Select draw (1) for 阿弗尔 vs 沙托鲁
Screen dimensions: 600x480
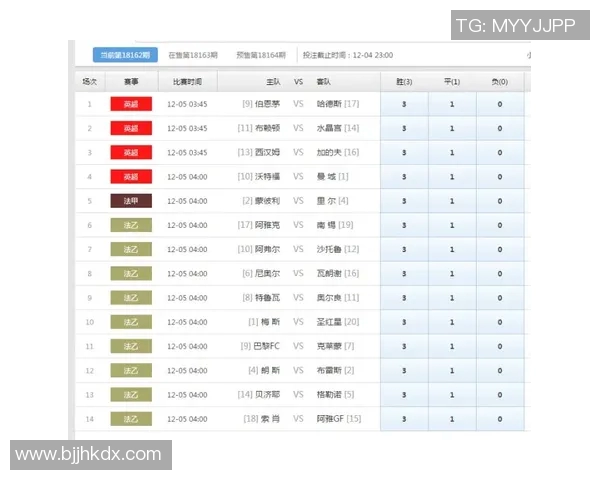coord(452,250)
